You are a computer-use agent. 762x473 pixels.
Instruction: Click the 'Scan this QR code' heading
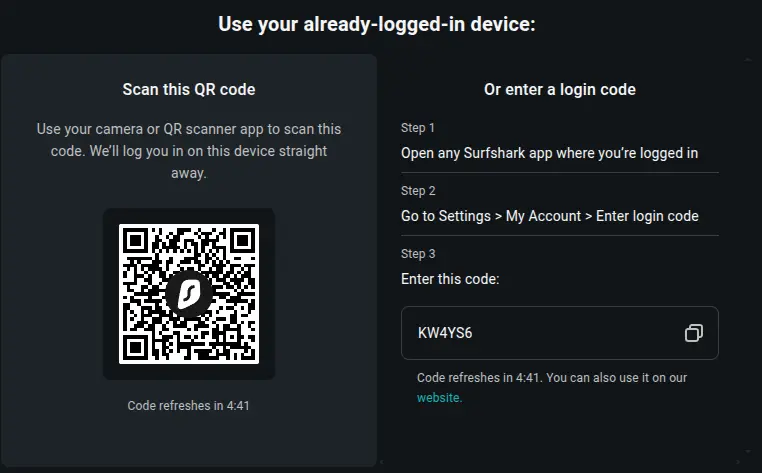click(x=189, y=89)
